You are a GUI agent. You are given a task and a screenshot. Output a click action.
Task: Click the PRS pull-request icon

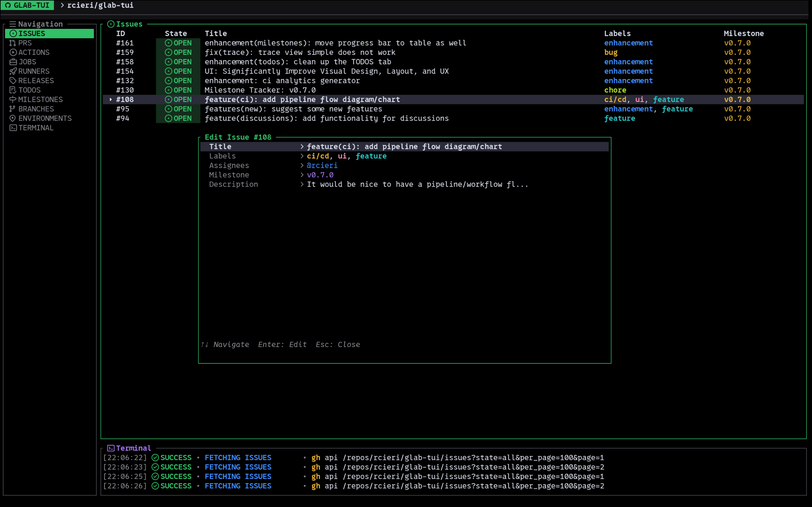[13, 43]
